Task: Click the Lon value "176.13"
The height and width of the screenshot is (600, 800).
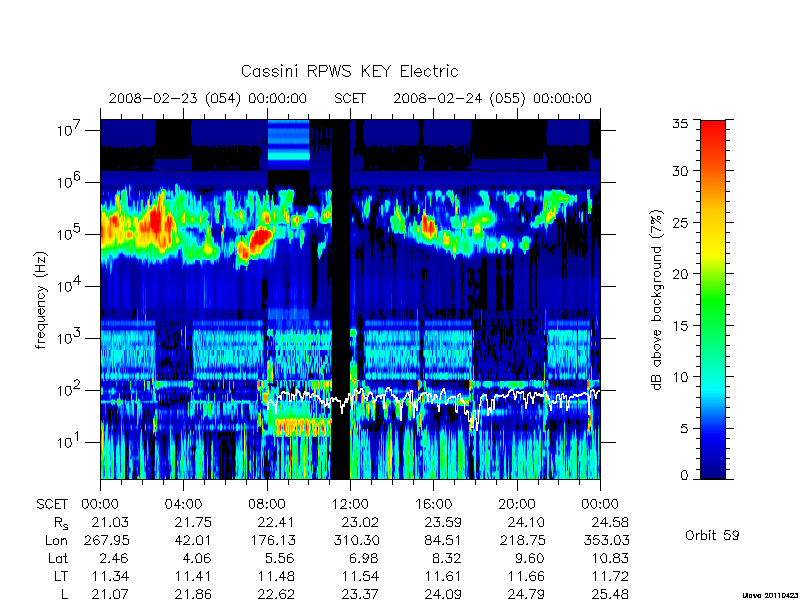Action: coord(272,540)
